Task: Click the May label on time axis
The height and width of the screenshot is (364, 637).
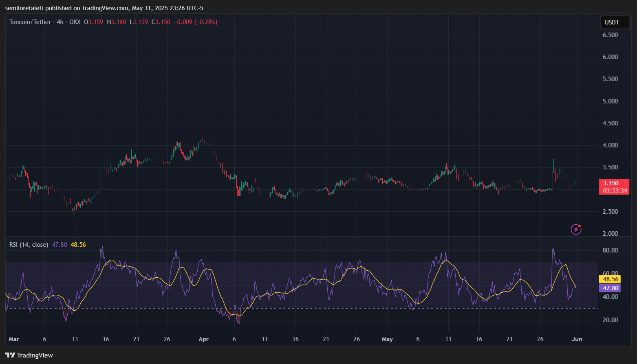Action: point(387,339)
